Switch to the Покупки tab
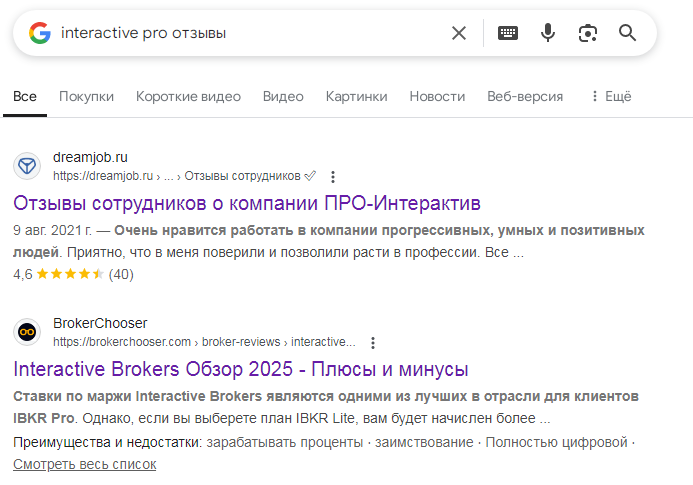693x485 pixels. 86,96
